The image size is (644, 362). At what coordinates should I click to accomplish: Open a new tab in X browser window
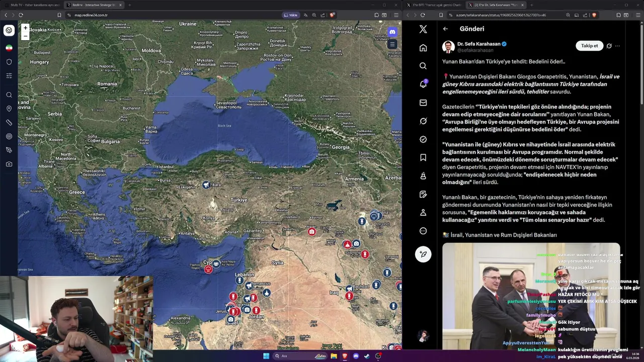(532, 5)
